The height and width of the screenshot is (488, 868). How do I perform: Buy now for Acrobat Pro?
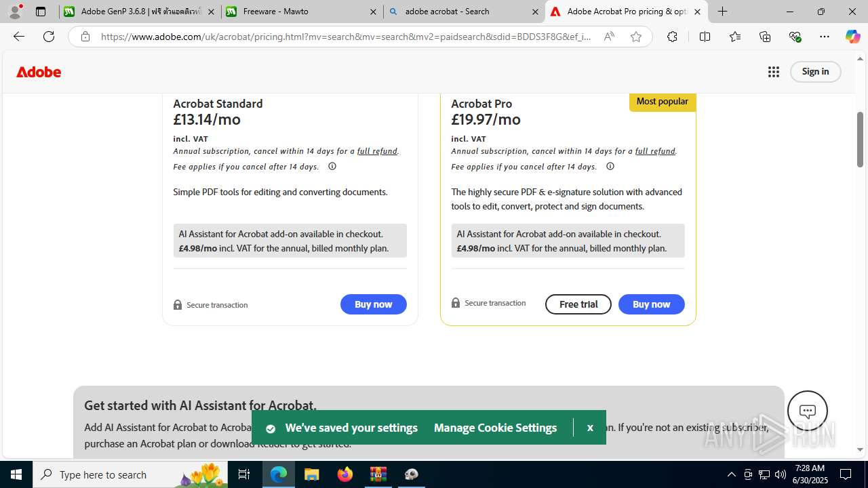pos(652,304)
